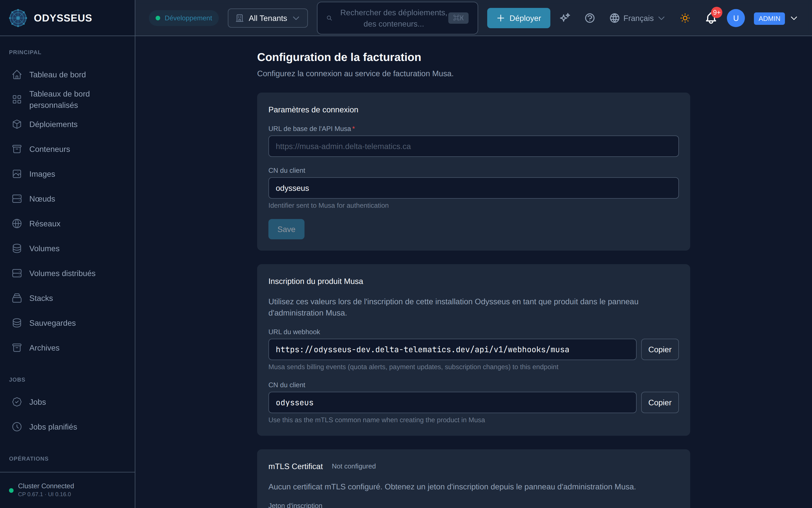The height and width of the screenshot is (508, 812).
Task: Click 'Configuration de la facturation' heading
Action: (x=339, y=57)
